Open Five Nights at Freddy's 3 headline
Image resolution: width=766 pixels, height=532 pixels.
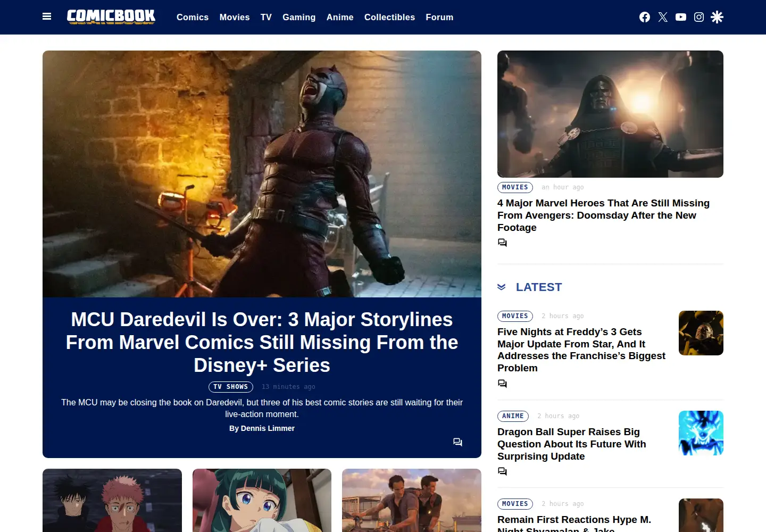tap(581, 350)
